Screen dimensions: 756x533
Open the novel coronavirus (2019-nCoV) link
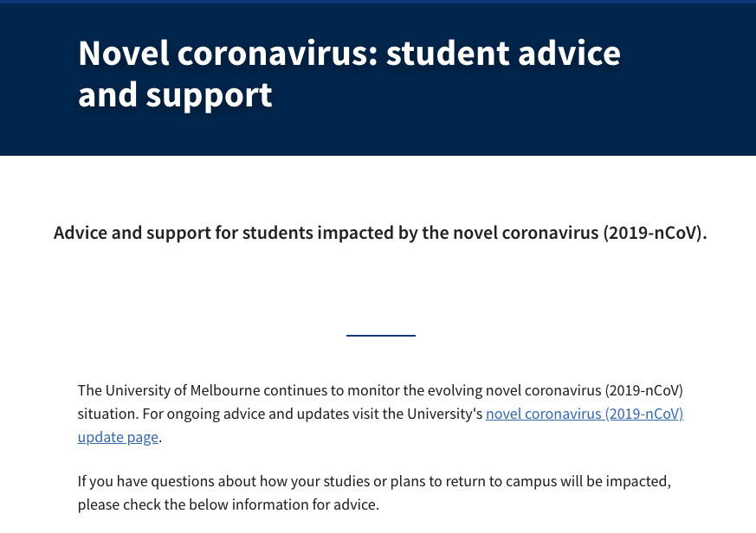pyautogui.click(x=585, y=414)
